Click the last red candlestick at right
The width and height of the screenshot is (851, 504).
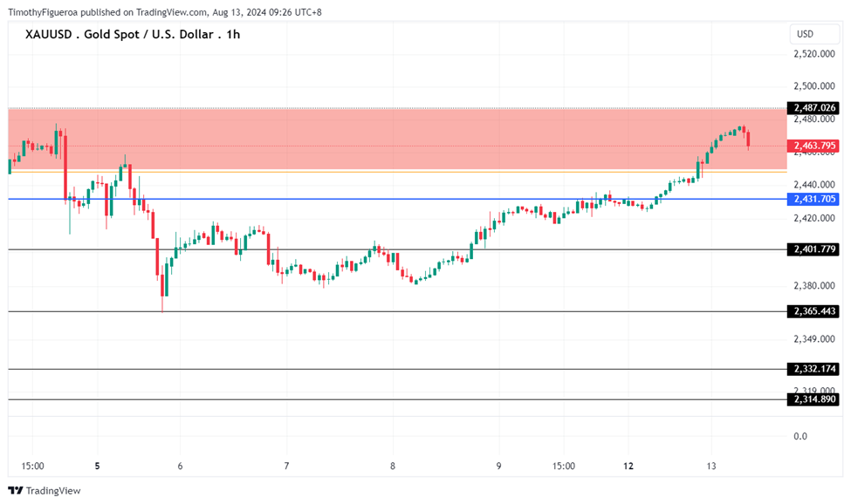click(748, 140)
